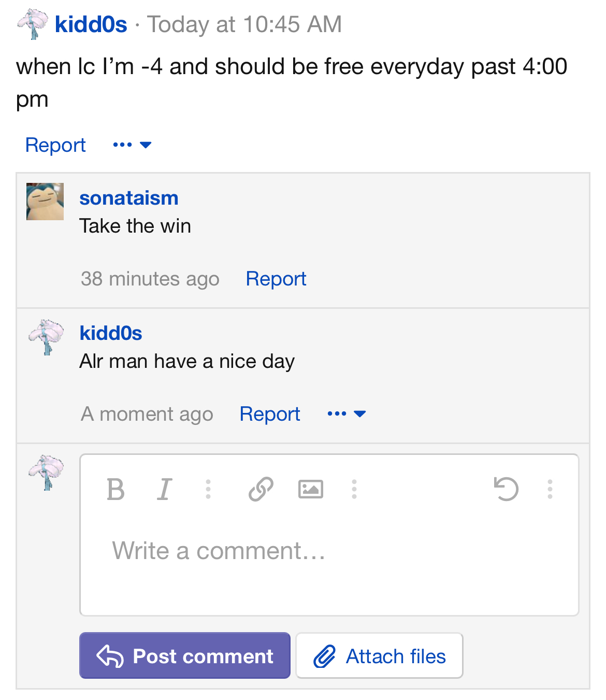Report the 'Alr man' comment

tap(270, 414)
